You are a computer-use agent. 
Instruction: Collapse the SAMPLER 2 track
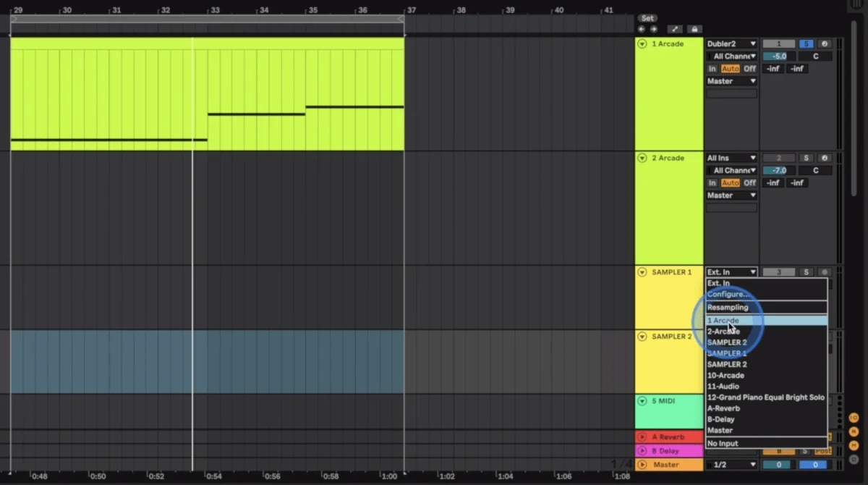642,337
